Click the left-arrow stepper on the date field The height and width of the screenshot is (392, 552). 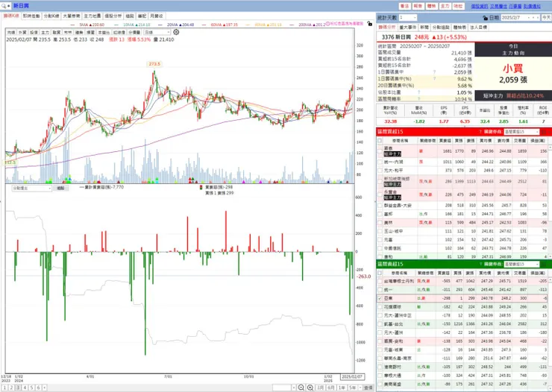[x=533, y=18]
